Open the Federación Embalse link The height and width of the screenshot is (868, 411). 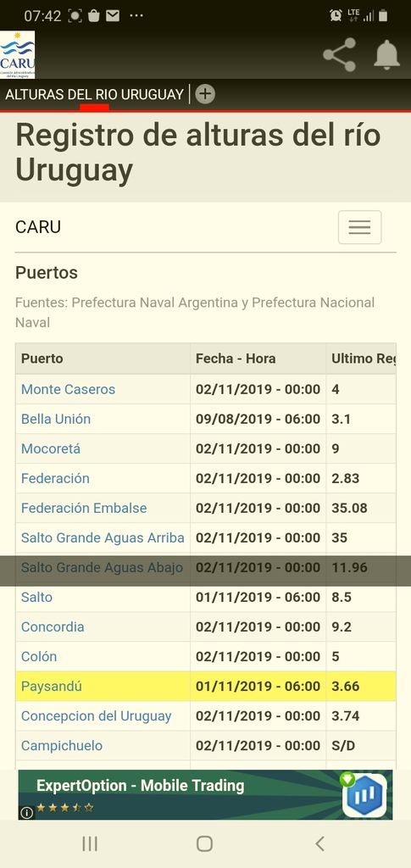point(84,509)
